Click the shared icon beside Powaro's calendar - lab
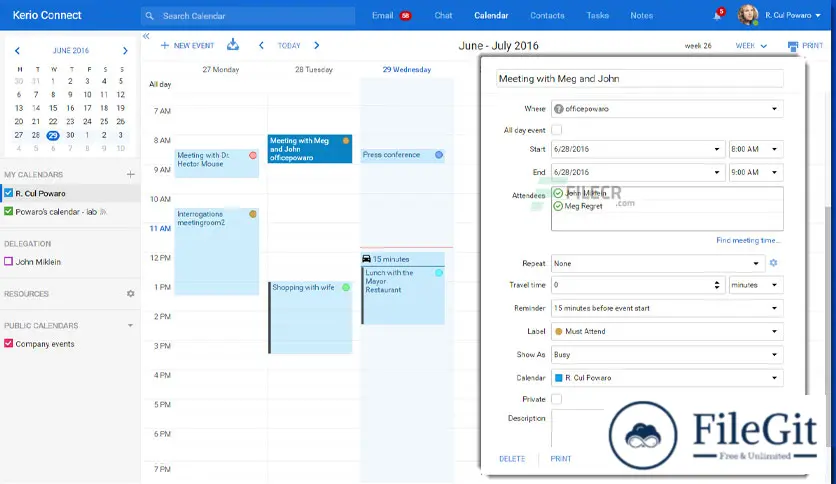Viewport: 836px width, 484px height. pyautogui.click(x=103, y=212)
